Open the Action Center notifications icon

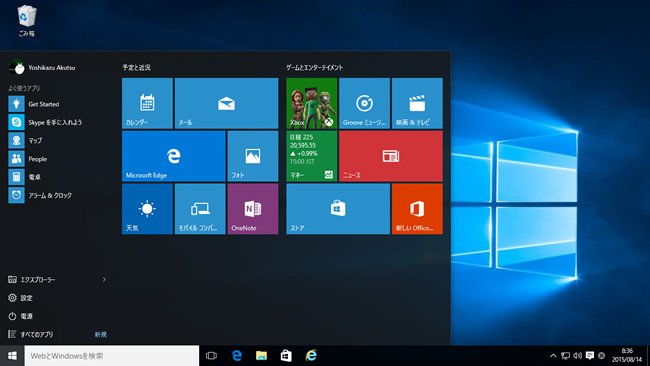point(590,356)
